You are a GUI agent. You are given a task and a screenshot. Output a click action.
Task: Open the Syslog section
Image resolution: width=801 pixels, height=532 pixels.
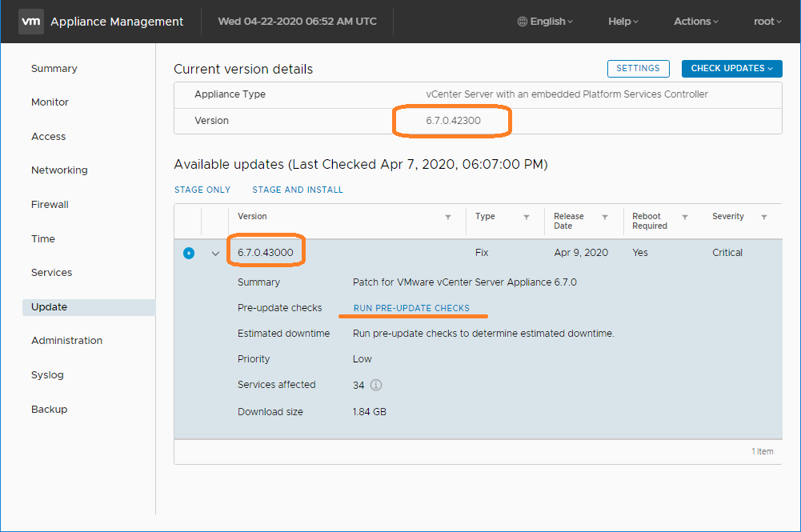47,374
